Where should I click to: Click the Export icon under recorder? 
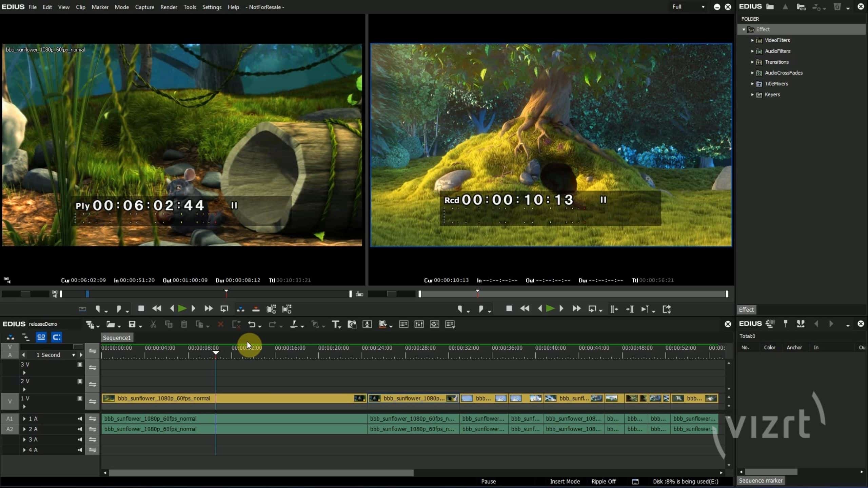(667, 309)
